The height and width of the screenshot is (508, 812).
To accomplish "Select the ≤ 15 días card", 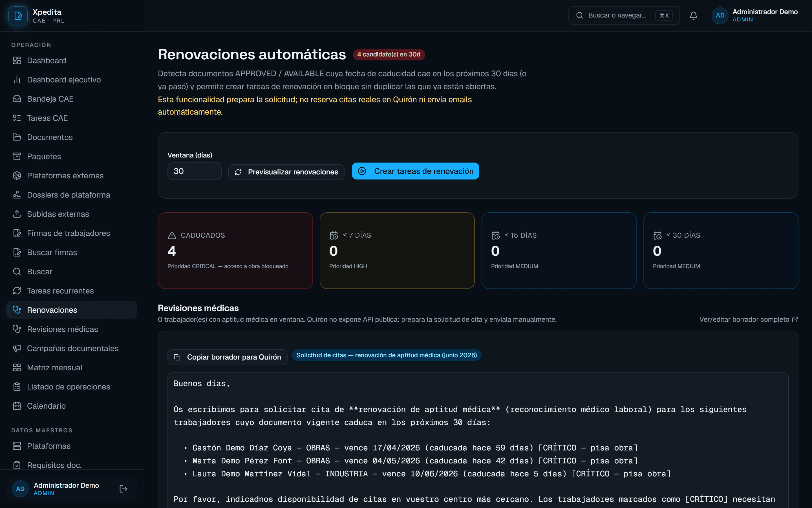I will pos(559,251).
